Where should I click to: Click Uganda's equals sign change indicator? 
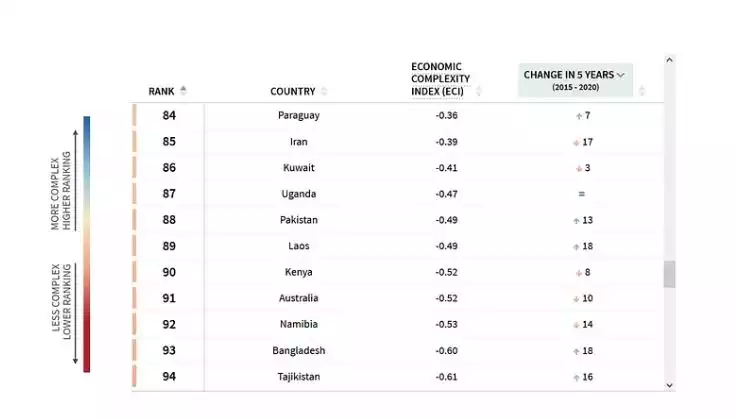(x=581, y=194)
